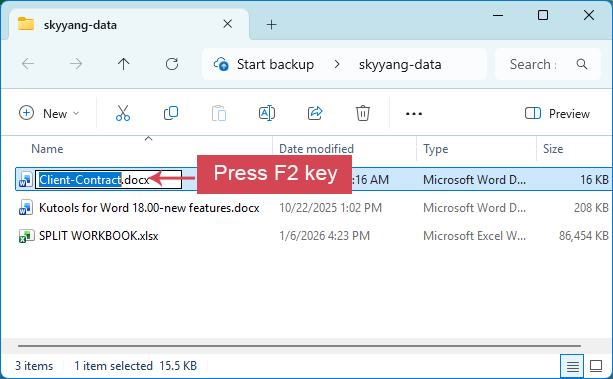Go forward with the Forward arrow

click(76, 64)
